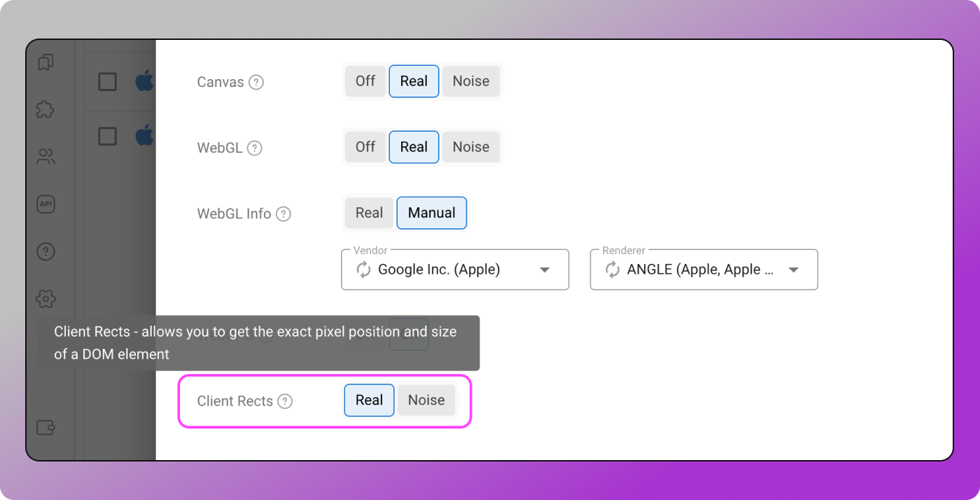980x500 pixels.
Task: Open the extensions puzzle icon
Action: pyautogui.click(x=45, y=110)
